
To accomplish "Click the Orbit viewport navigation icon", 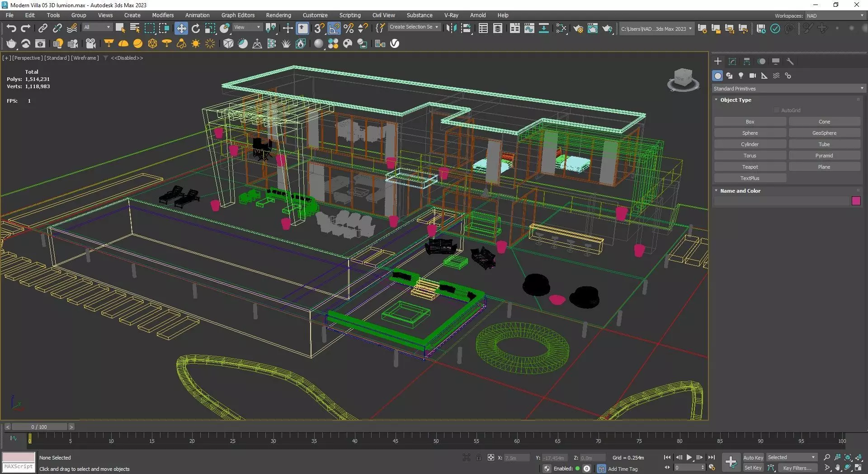I will pos(848,468).
